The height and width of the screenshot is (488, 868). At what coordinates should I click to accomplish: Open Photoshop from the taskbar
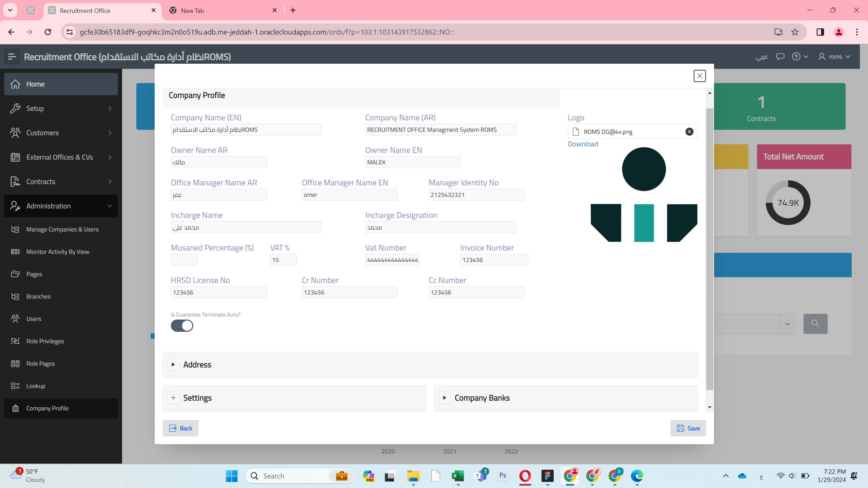(x=503, y=476)
